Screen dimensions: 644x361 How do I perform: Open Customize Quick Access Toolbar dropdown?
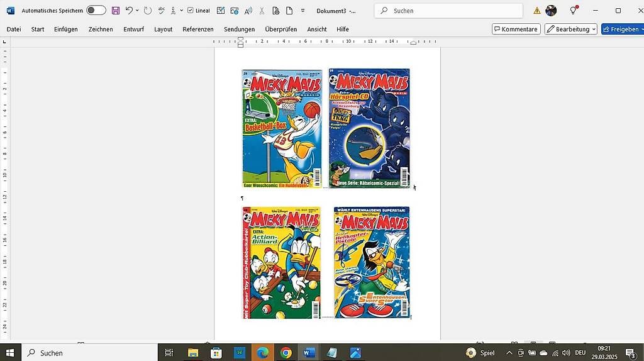[303, 11]
